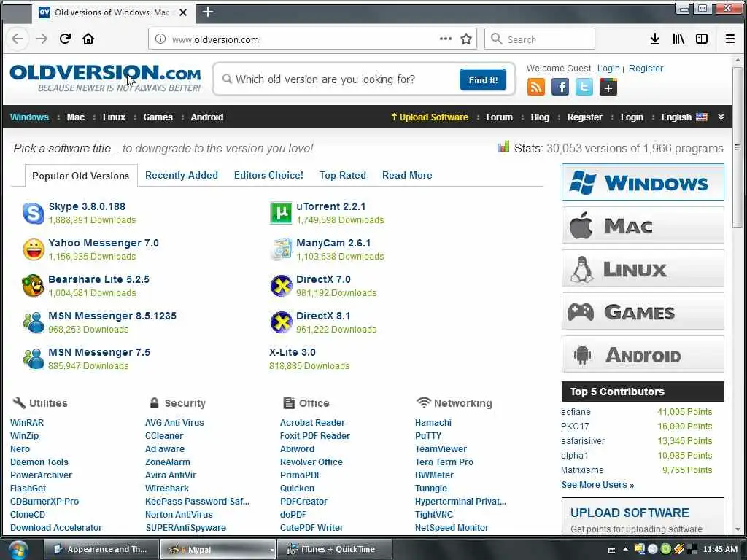Click the browser forward arrow
Image resolution: width=747 pixels, height=560 pixels.
(x=42, y=39)
